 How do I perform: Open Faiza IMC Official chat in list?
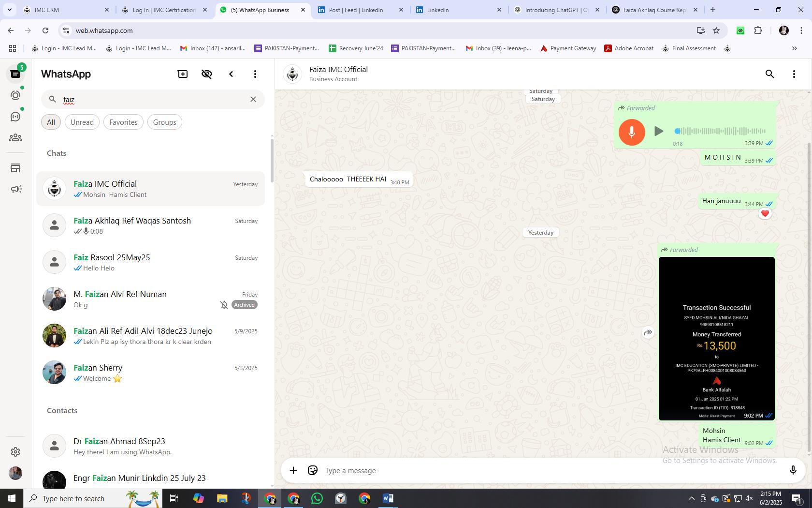(x=151, y=189)
